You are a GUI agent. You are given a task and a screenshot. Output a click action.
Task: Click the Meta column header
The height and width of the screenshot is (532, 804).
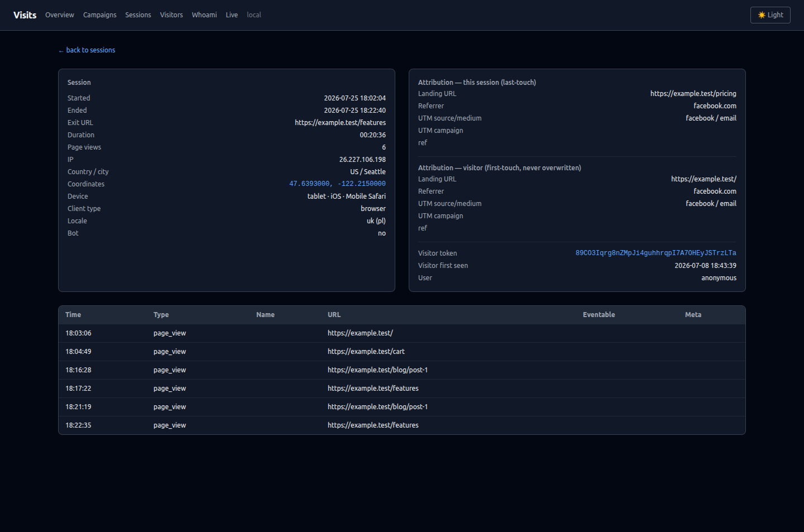pos(693,315)
